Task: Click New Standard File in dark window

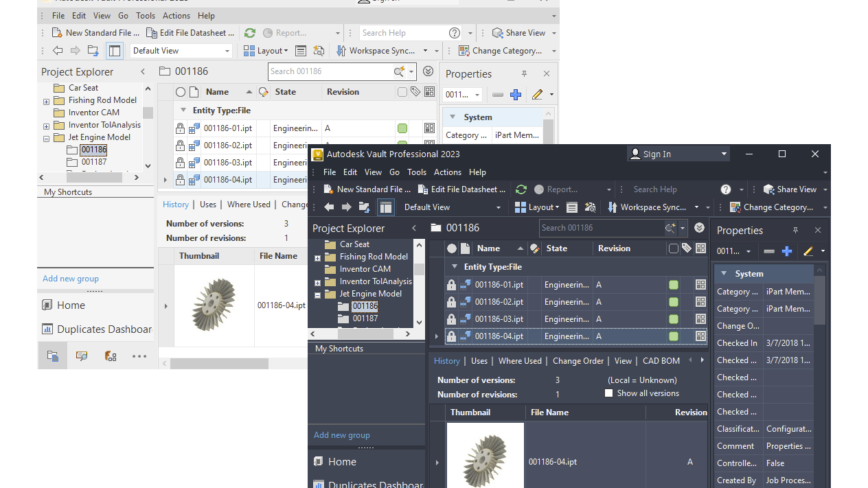Action: click(367, 189)
